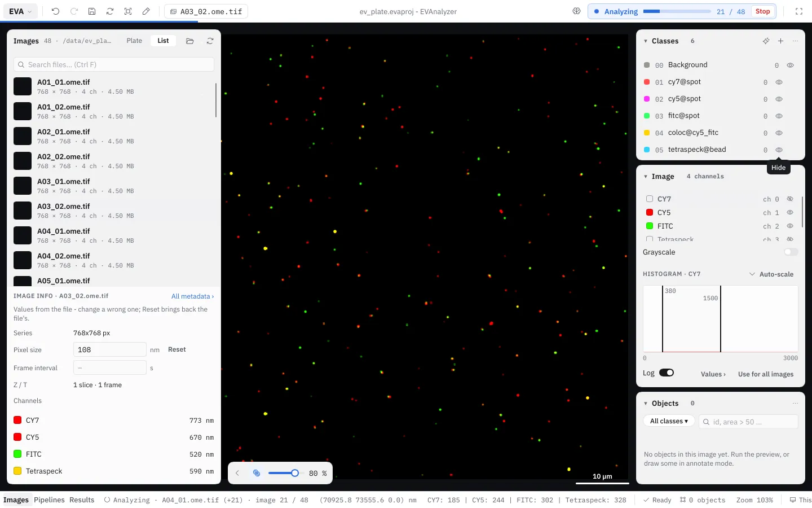Check the CY7 channel checkbox

coord(650,199)
